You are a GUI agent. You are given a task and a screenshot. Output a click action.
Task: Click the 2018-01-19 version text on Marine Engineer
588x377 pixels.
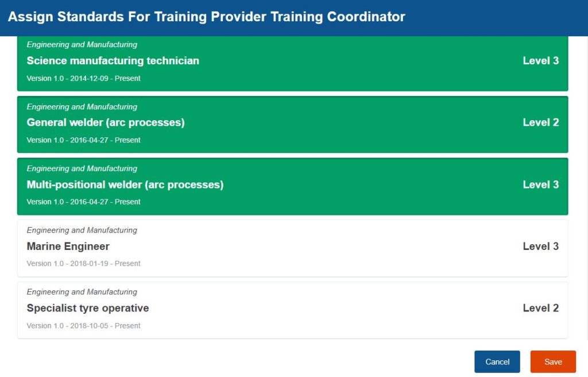84,264
